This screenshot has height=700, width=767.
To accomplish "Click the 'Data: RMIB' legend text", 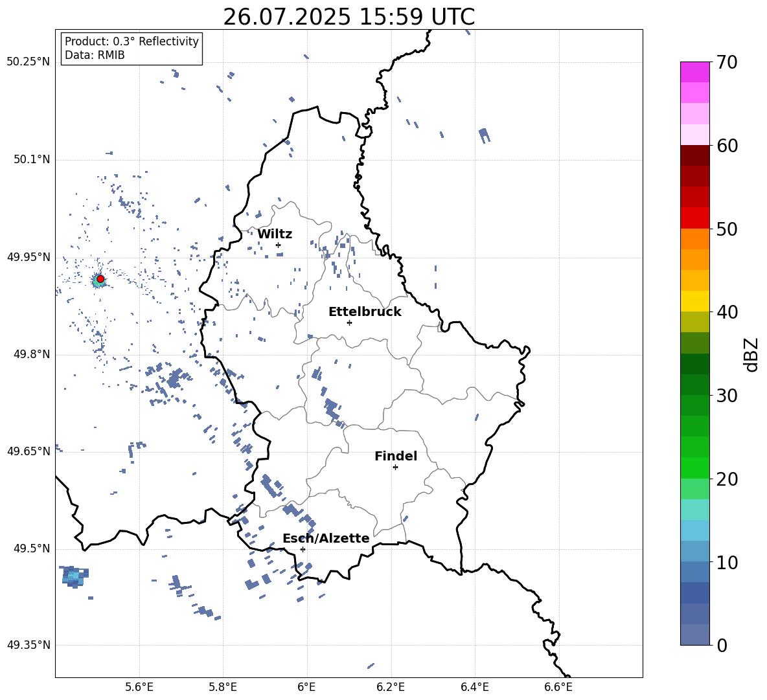I will pos(95,55).
